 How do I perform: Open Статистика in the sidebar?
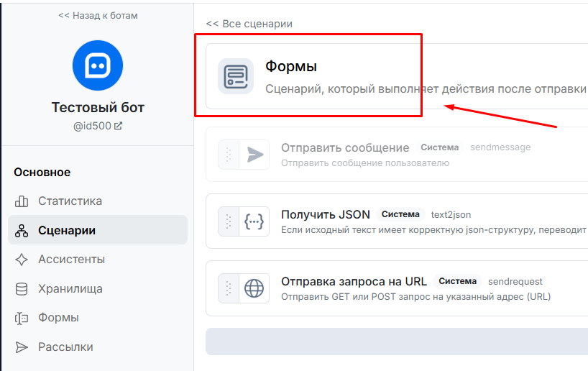98,201
